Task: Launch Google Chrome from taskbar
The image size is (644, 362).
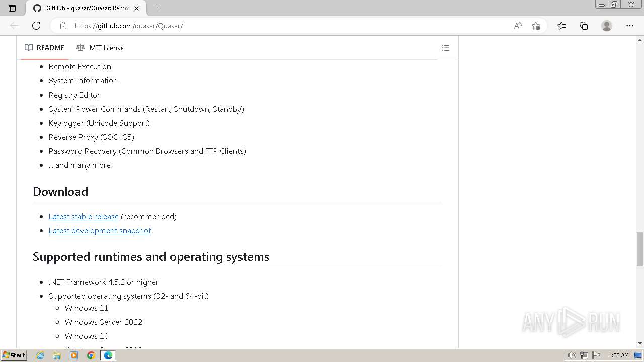Action: 91,355
